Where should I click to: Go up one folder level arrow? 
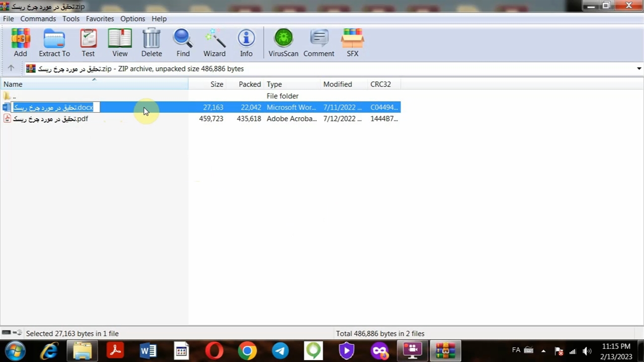tap(11, 68)
